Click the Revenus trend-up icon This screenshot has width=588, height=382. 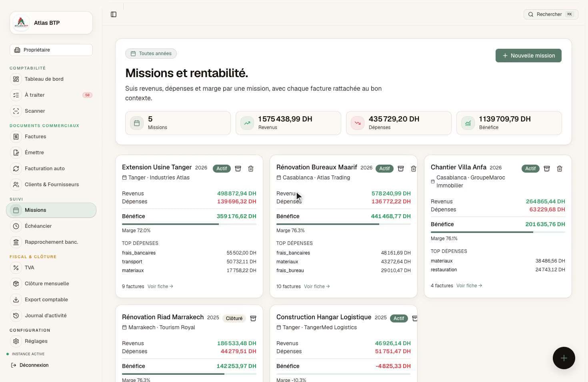(247, 123)
